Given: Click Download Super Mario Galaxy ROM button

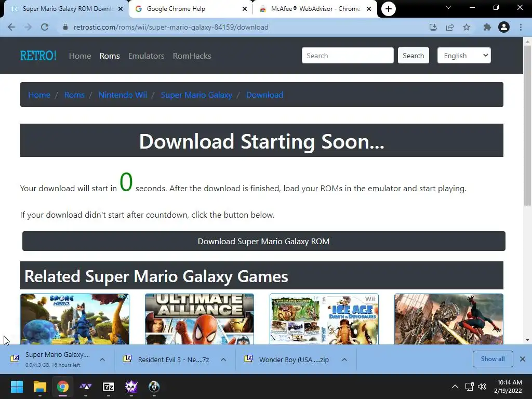Looking at the screenshot, I should pos(263,241).
